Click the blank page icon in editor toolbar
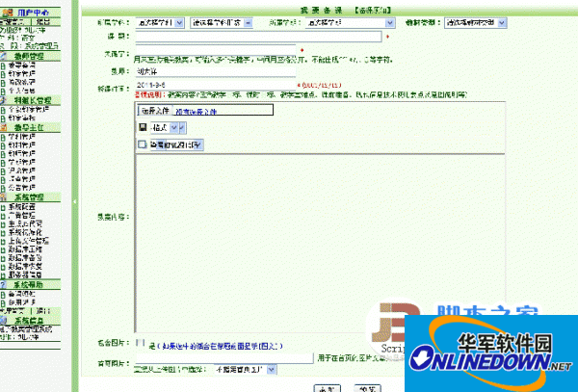 click(143, 144)
